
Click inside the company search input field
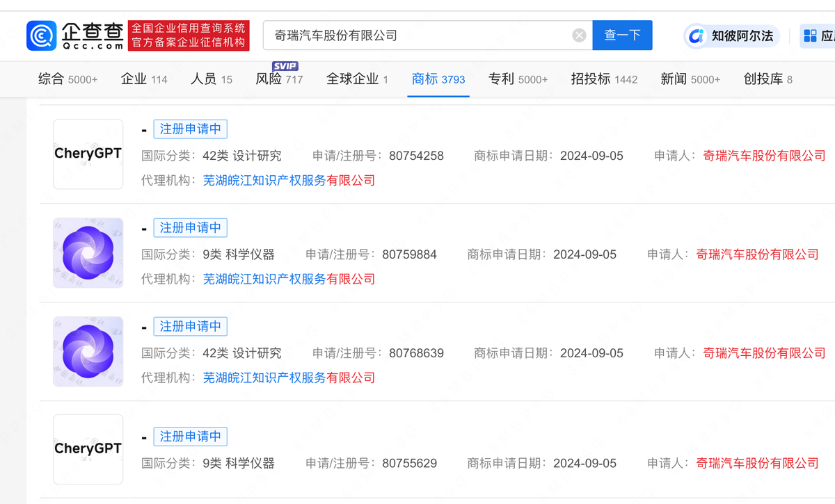417,35
